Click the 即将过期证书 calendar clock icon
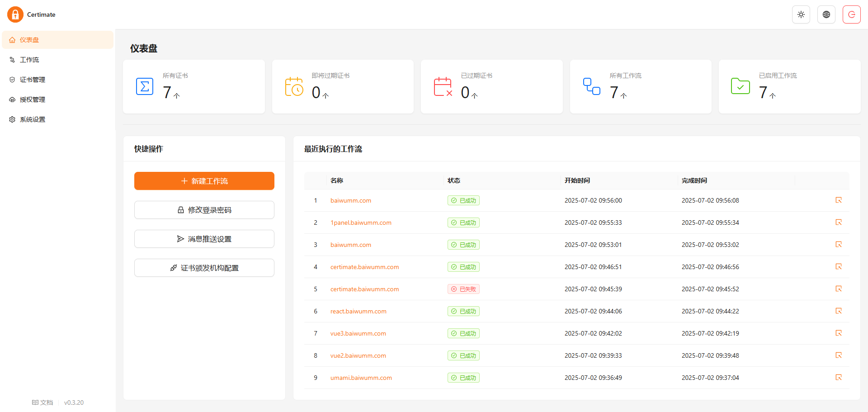Image resolution: width=868 pixels, height=412 pixels. click(294, 86)
